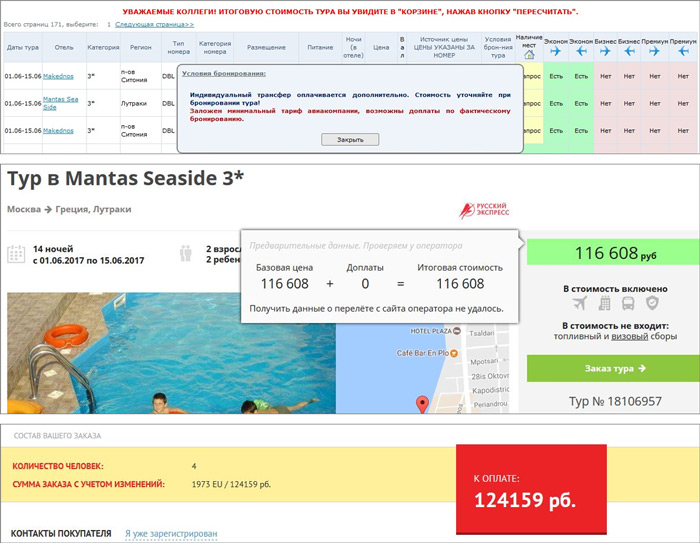Click the Условия бронирования popup heading
Viewport: 700px width, 543px height.
click(x=224, y=73)
